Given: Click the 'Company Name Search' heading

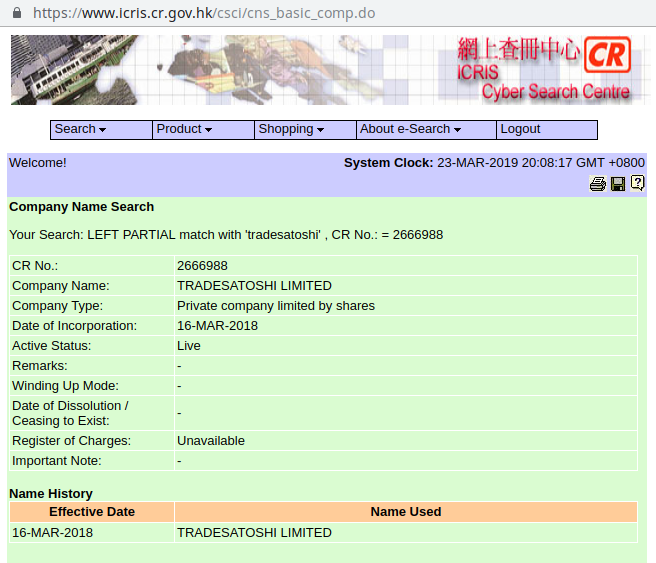Looking at the screenshot, I should (x=82, y=207).
